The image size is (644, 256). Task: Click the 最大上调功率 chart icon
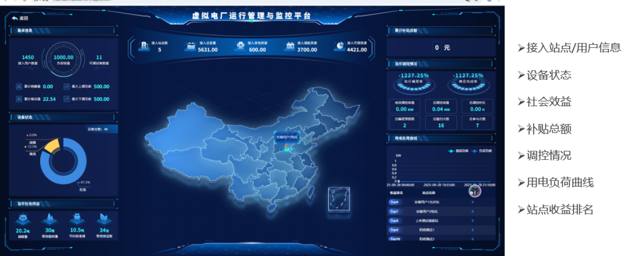pyautogui.click(x=67, y=87)
